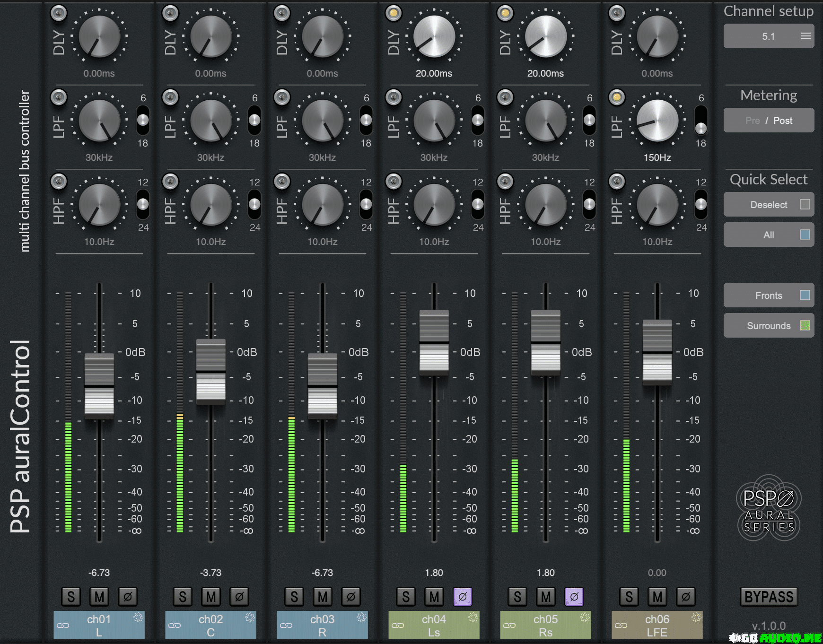Toggle ch06 LPF slope switch 6/18

[701, 120]
